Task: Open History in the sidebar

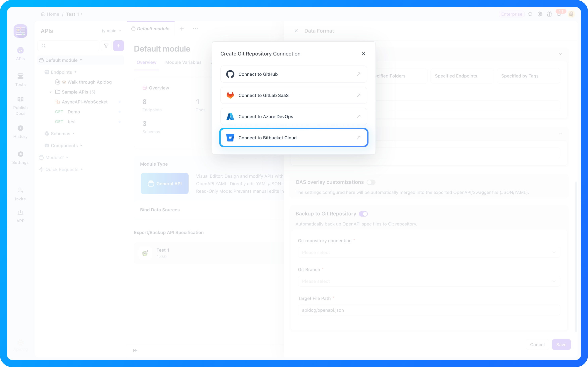Action: tap(20, 132)
